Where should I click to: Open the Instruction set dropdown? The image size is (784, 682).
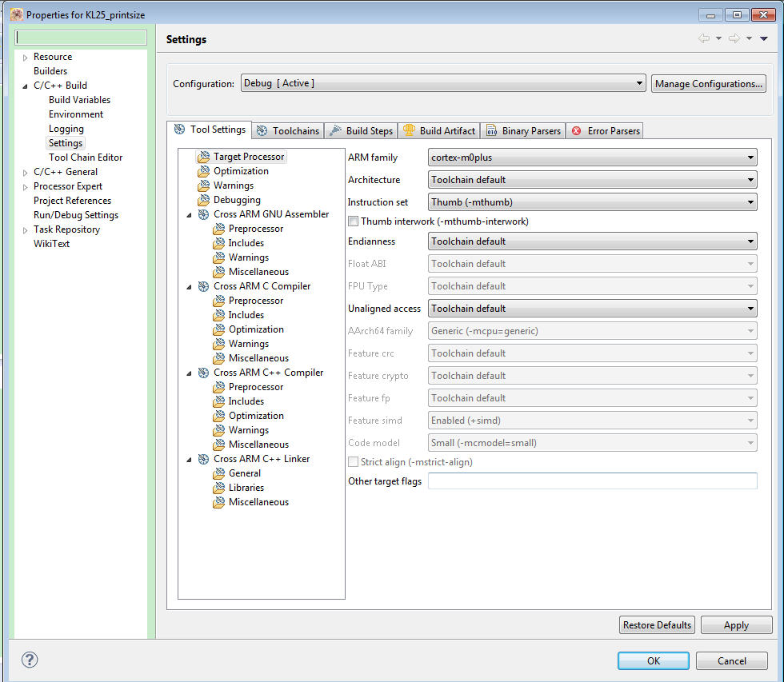(593, 202)
